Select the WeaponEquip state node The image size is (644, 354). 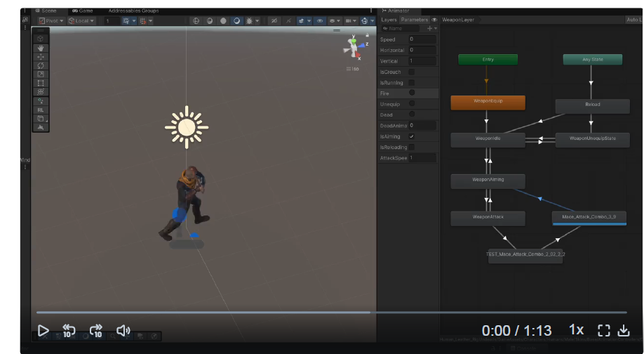488,102
